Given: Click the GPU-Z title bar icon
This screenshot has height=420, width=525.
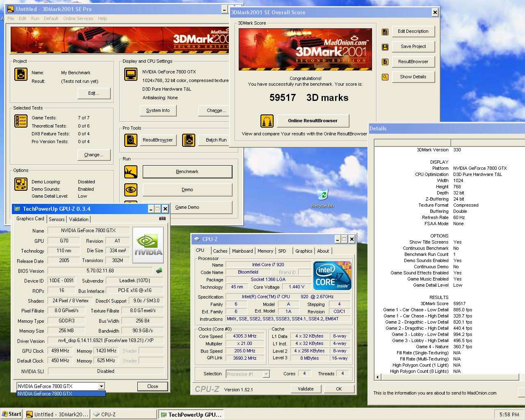Looking at the screenshot, I should pyautogui.click(x=18, y=209).
